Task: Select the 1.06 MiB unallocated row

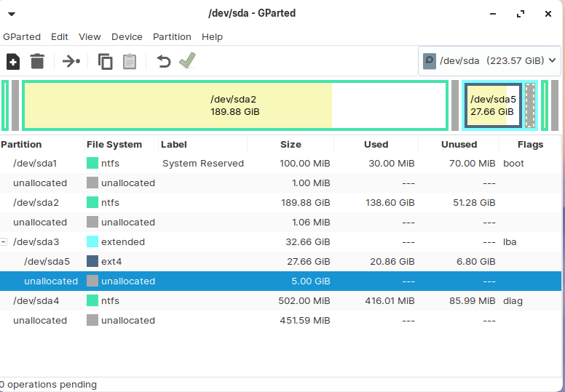Action: click(280, 222)
